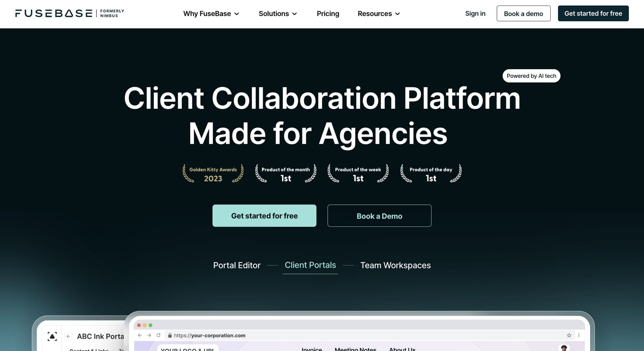Viewport: 644px width, 351px height.
Task: Toggle the 'Powered by AI tech' badge
Action: pyautogui.click(x=532, y=76)
